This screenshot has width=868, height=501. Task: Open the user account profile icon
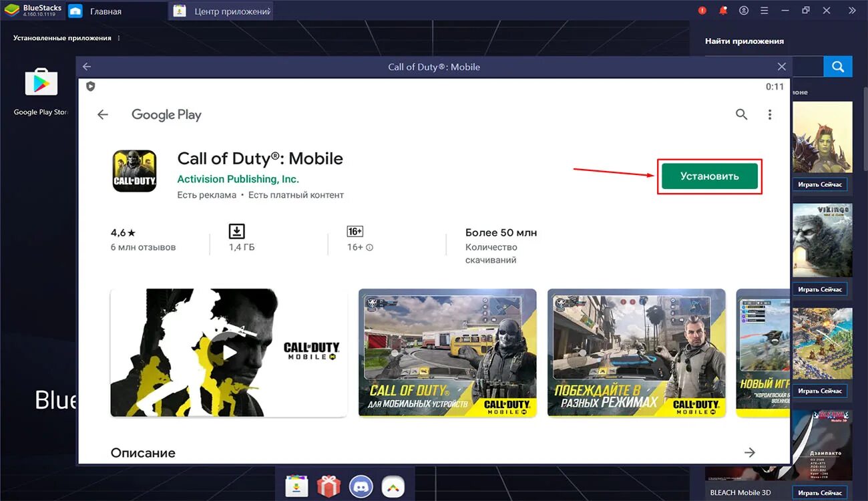tap(744, 11)
